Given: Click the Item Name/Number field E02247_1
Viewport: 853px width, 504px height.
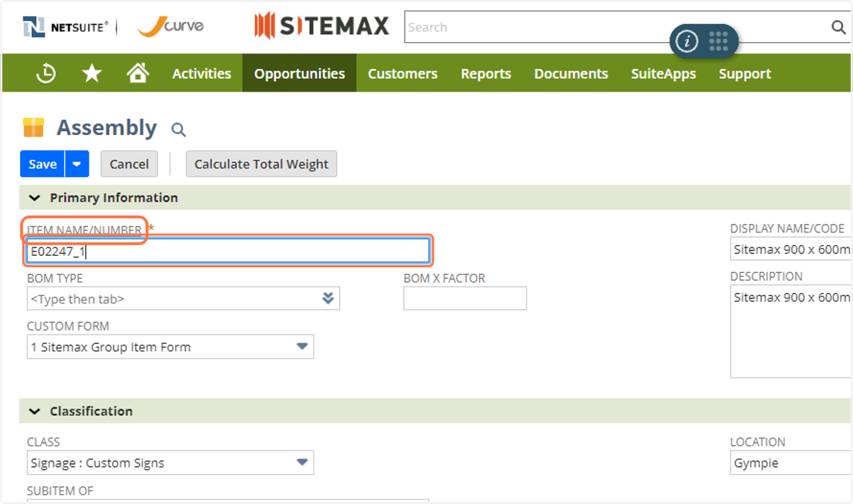Looking at the screenshot, I should [227, 251].
